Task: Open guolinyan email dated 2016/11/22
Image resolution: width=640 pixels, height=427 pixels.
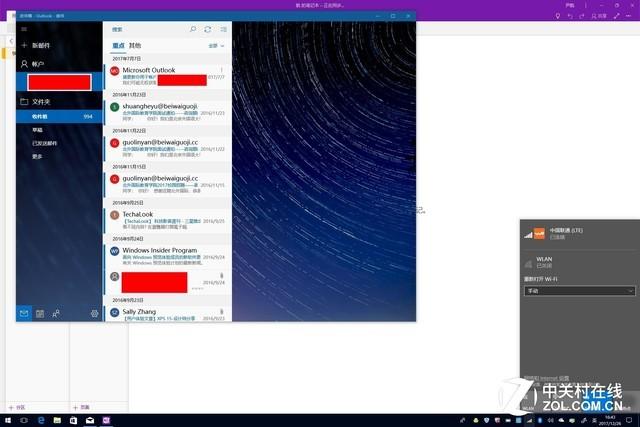Action: pos(168,148)
